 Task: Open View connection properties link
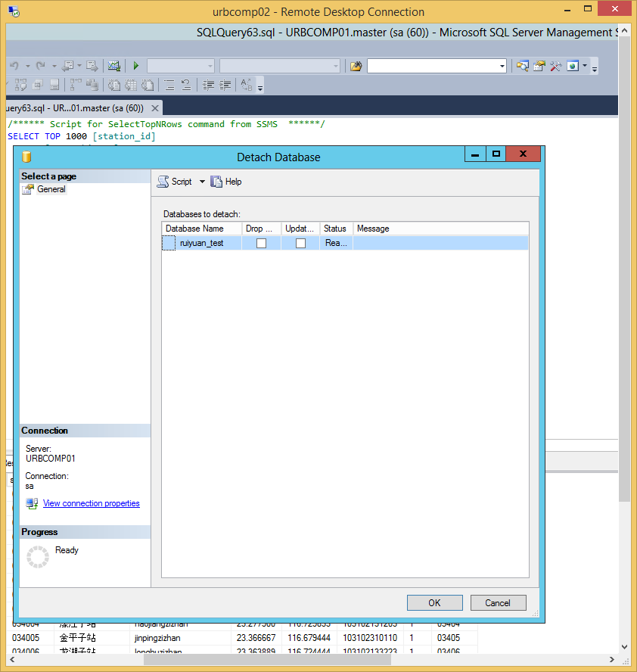91,503
